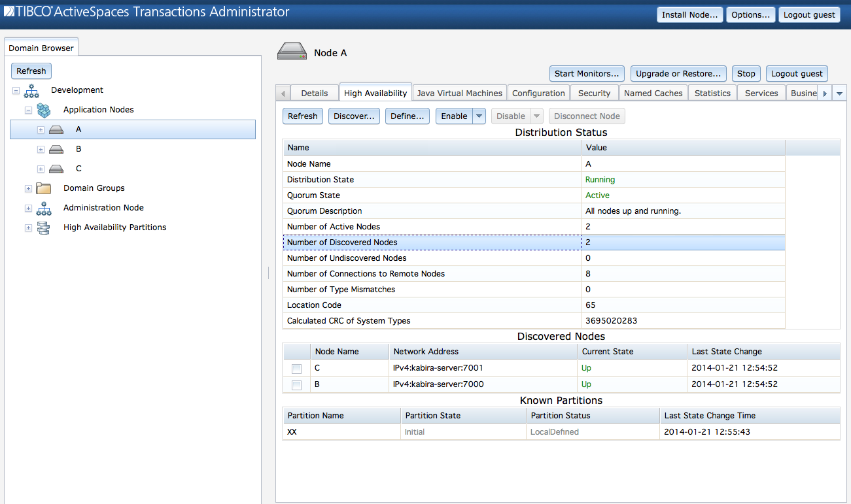Click the Node A header drive icon
Viewport: 851px width, 504px height.
pos(292,52)
